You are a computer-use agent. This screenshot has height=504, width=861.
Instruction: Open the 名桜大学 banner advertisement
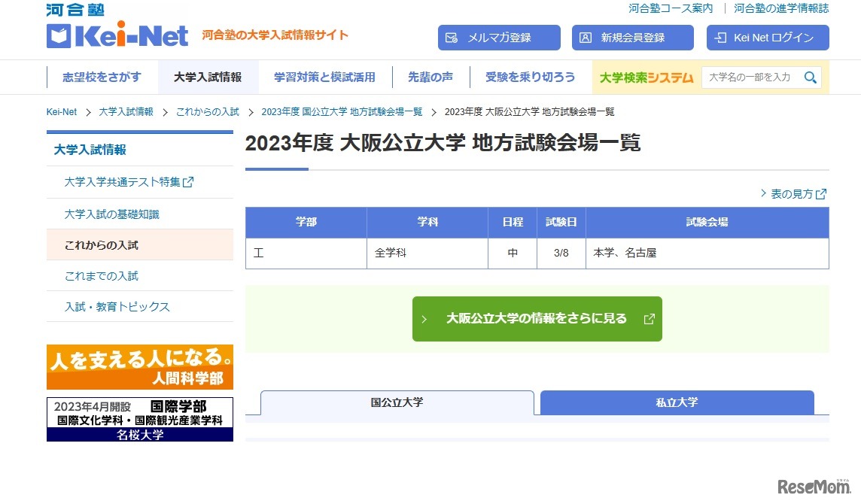click(140, 417)
